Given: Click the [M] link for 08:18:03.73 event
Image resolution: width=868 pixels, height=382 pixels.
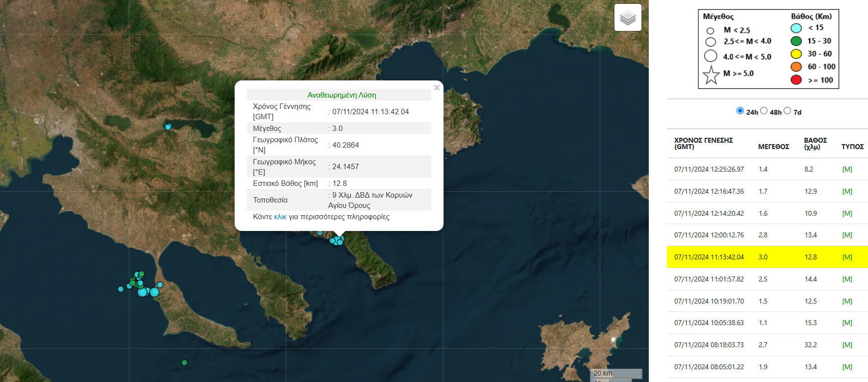Looking at the screenshot, I should 847,345.
